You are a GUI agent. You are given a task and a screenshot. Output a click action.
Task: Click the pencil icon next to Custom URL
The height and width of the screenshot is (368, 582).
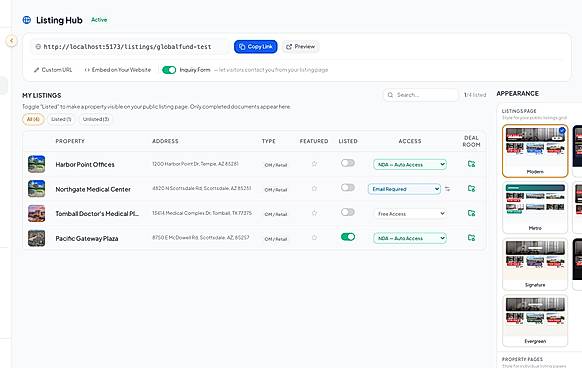(x=36, y=70)
